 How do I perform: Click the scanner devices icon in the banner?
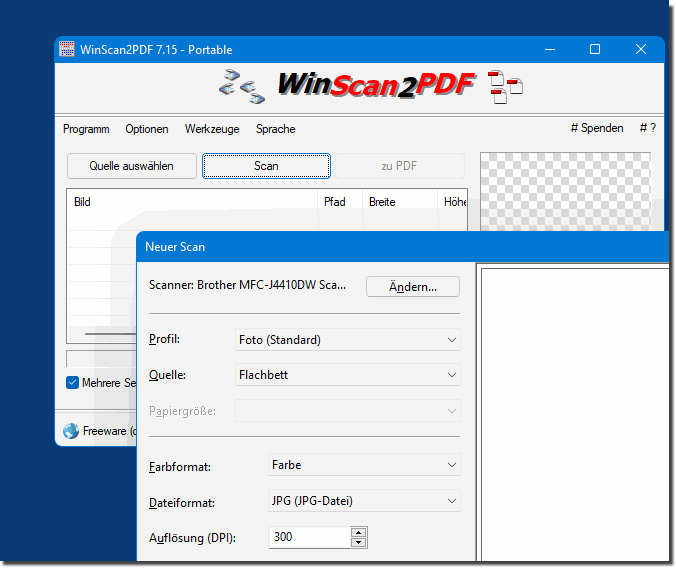(241, 86)
